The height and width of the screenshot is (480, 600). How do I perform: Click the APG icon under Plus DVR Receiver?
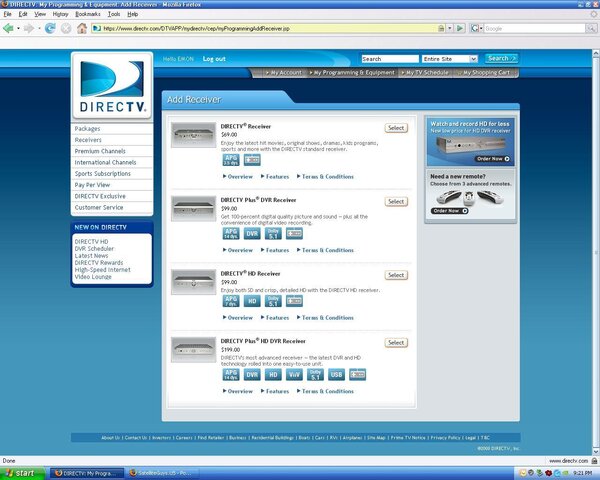pos(231,233)
